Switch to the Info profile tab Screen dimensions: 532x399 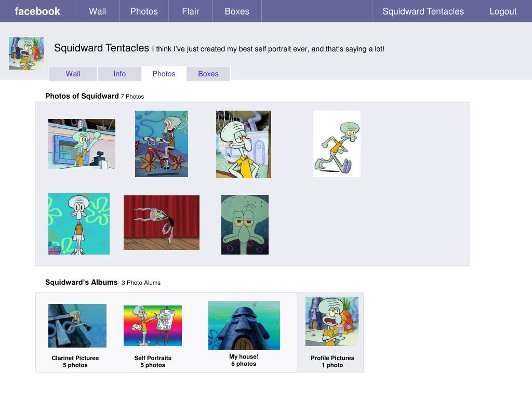click(x=119, y=74)
